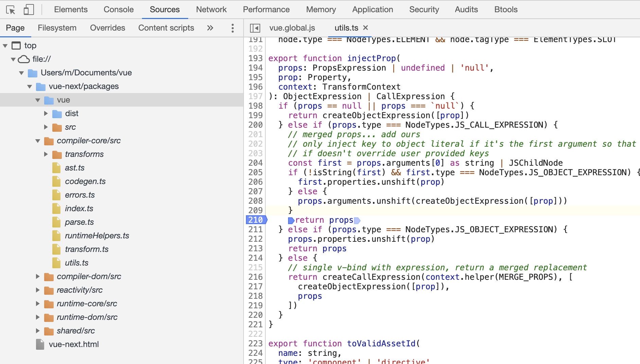Show more navigator tabs via double chevron

pos(210,28)
